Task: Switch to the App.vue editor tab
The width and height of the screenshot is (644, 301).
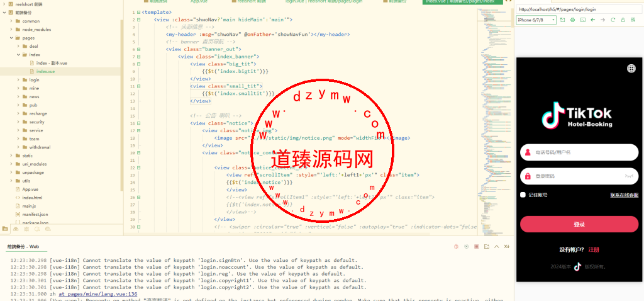Action: point(201,2)
